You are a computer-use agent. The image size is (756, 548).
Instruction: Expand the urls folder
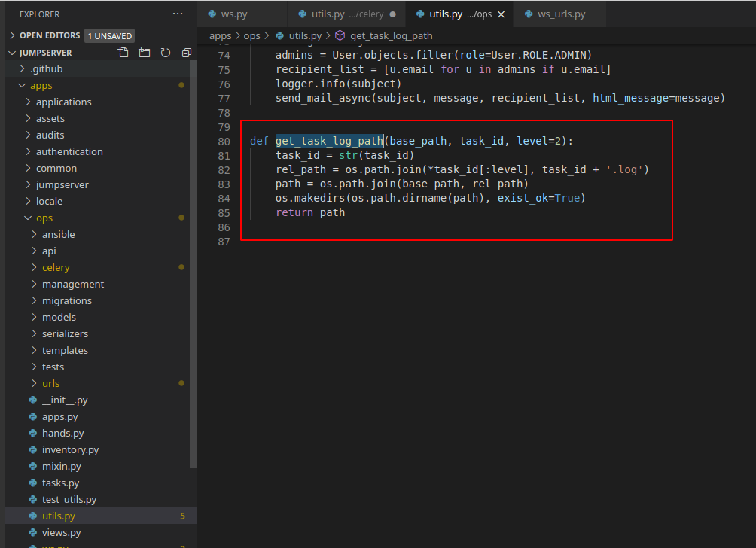point(34,383)
